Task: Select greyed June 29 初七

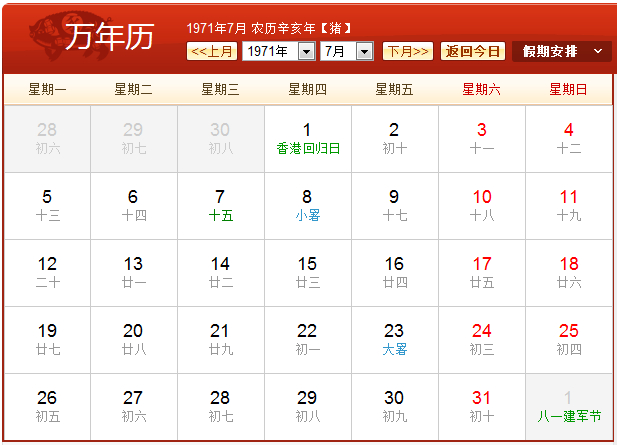Action: (134, 139)
